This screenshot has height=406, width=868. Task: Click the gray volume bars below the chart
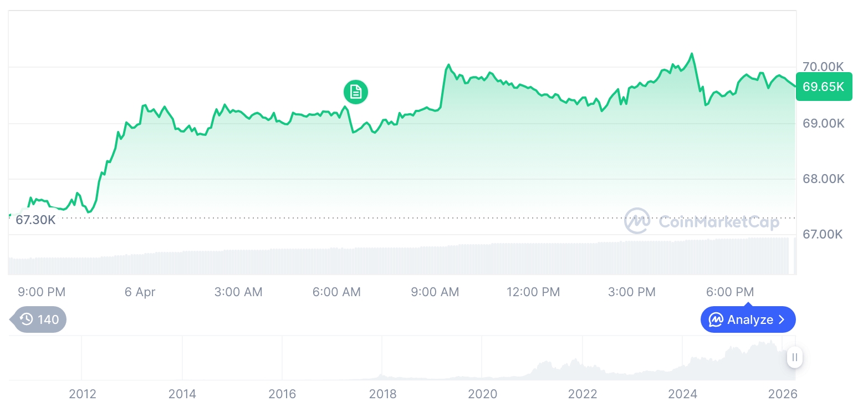pos(388,261)
